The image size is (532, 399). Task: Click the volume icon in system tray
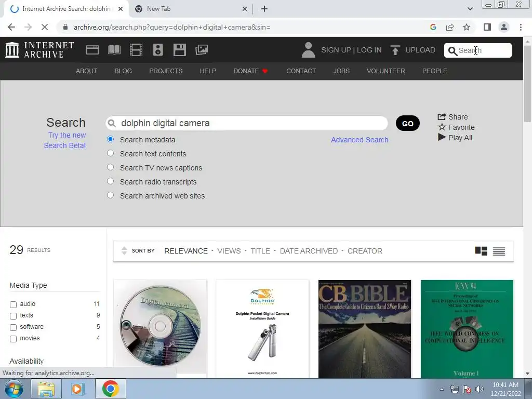pos(480,389)
